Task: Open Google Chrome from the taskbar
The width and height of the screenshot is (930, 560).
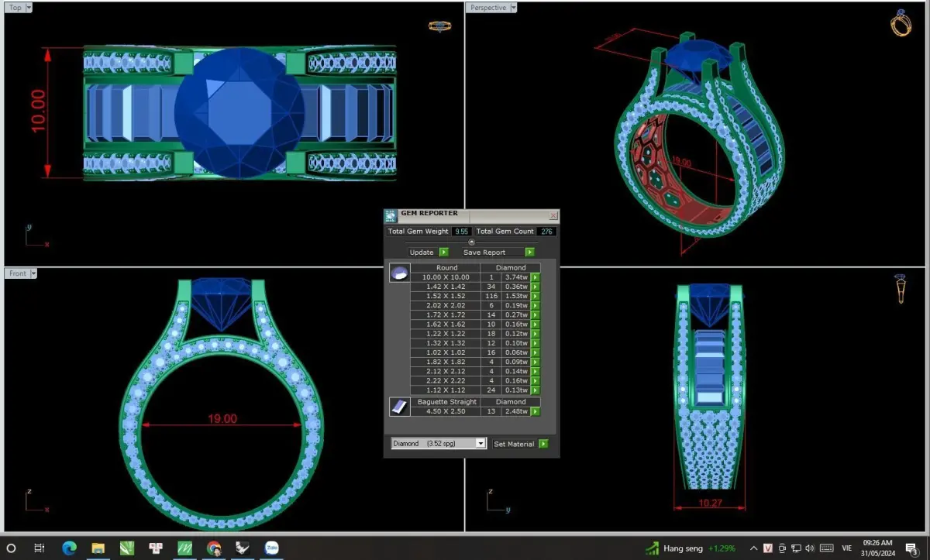Action: [x=215, y=548]
